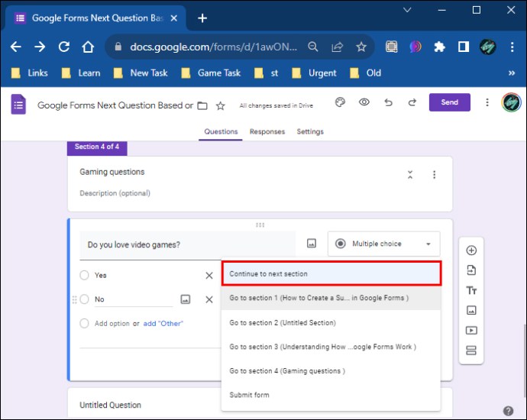Star the form document
This screenshot has height=420, width=527.
click(x=221, y=106)
